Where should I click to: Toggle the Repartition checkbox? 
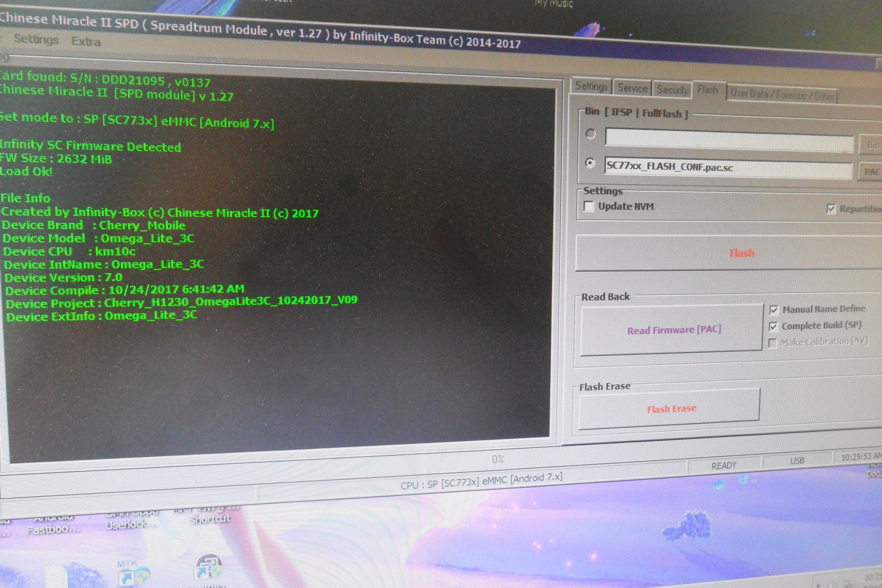pos(831,209)
